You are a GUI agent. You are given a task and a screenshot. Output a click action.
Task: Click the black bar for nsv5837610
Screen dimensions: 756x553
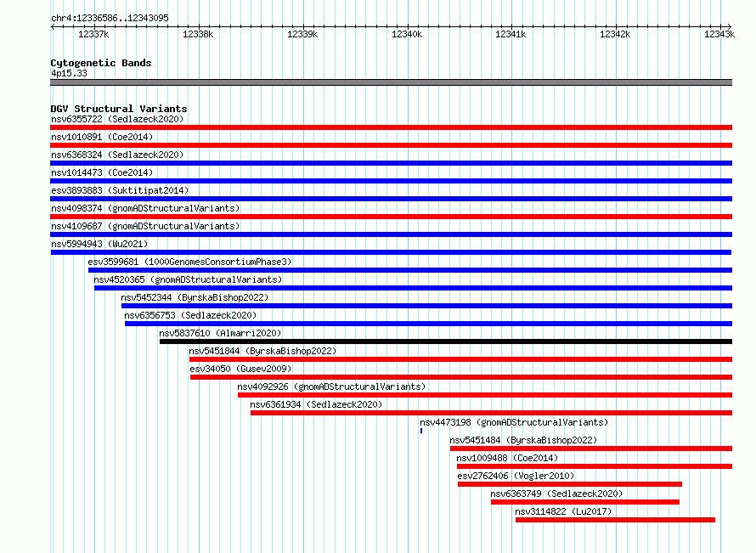446,341
